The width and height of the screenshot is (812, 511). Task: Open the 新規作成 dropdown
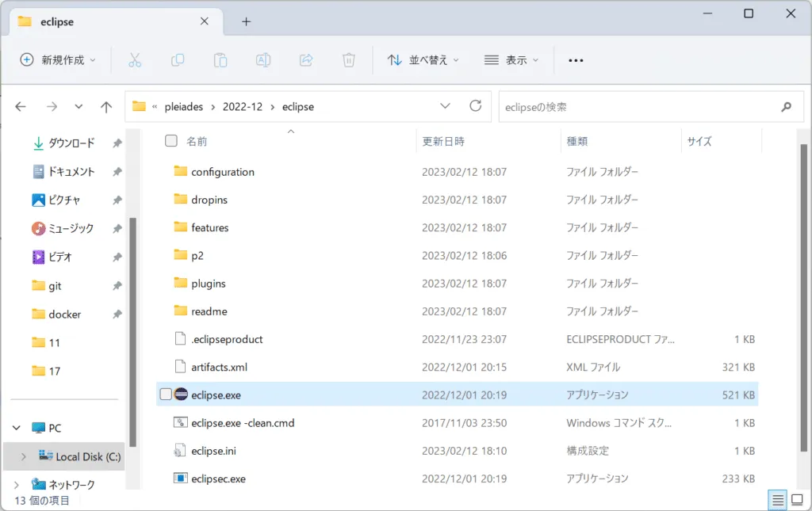coord(57,60)
